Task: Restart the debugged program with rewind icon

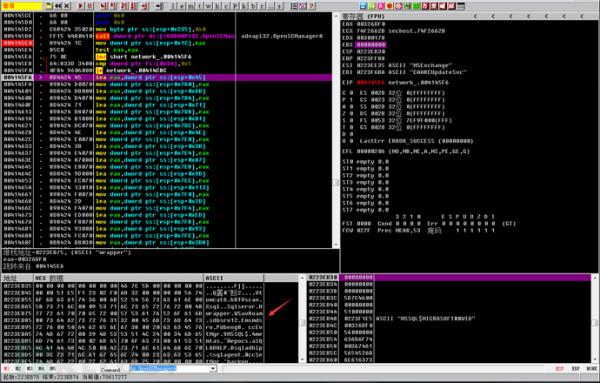Action: (58, 6)
